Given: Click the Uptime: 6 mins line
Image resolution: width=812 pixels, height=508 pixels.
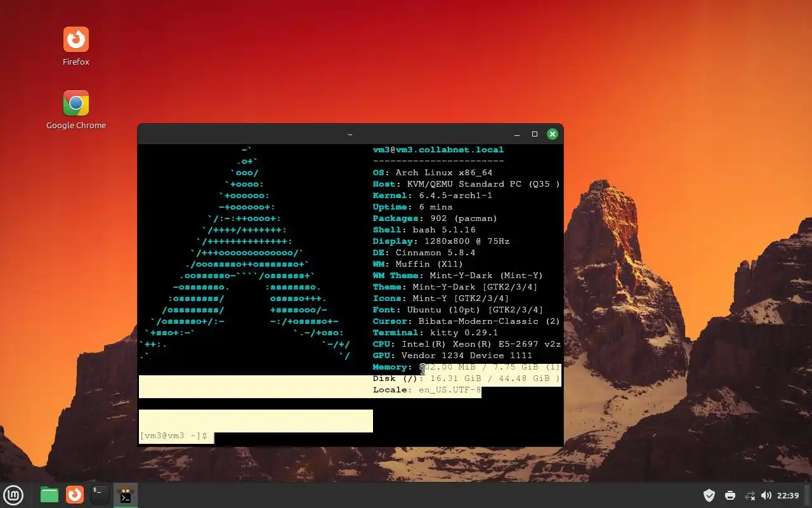Looking at the screenshot, I should point(413,207).
